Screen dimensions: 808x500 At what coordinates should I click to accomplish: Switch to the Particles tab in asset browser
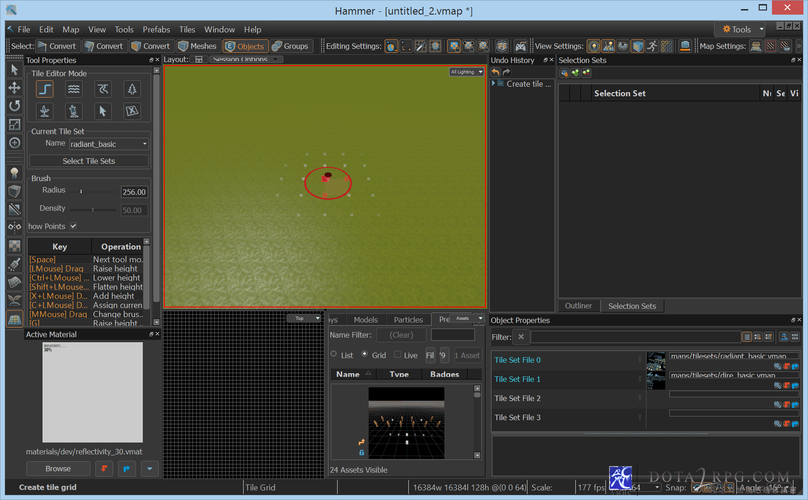click(408, 320)
